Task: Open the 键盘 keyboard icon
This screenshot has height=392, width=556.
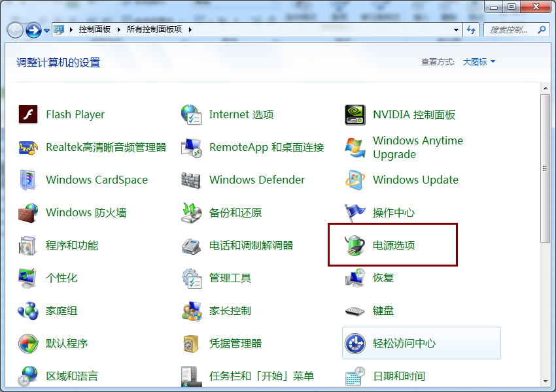Action: 355,311
